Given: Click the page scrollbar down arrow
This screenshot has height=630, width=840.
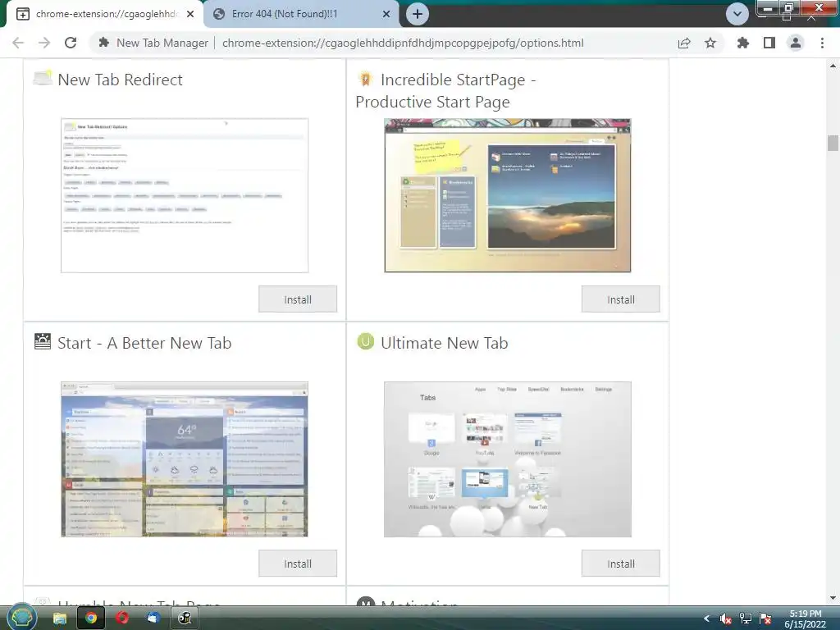Looking at the screenshot, I should (x=833, y=598).
